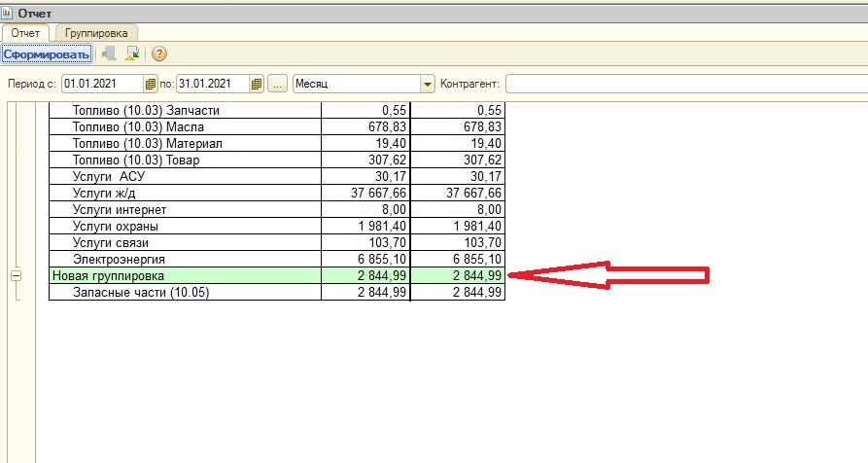Click the period start date field
The width and height of the screenshot is (868, 463).
click(x=102, y=85)
